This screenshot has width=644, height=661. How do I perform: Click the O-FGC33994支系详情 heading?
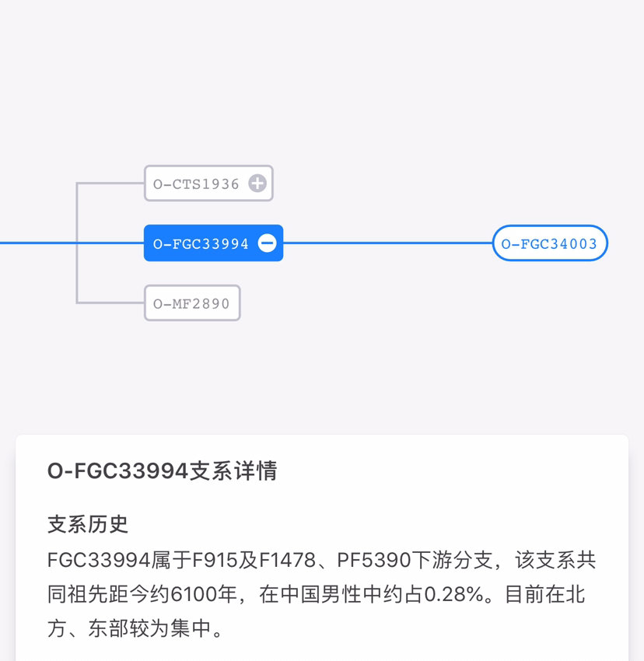(163, 471)
